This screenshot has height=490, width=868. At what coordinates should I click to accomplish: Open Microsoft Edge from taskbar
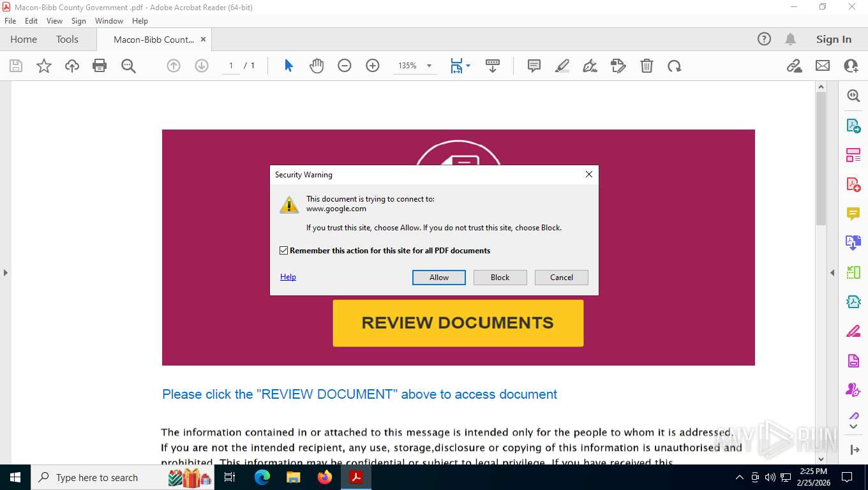(262, 477)
